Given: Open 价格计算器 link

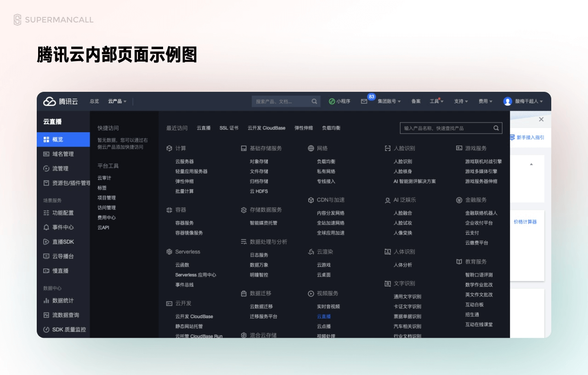Looking at the screenshot, I should (x=525, y=222).
